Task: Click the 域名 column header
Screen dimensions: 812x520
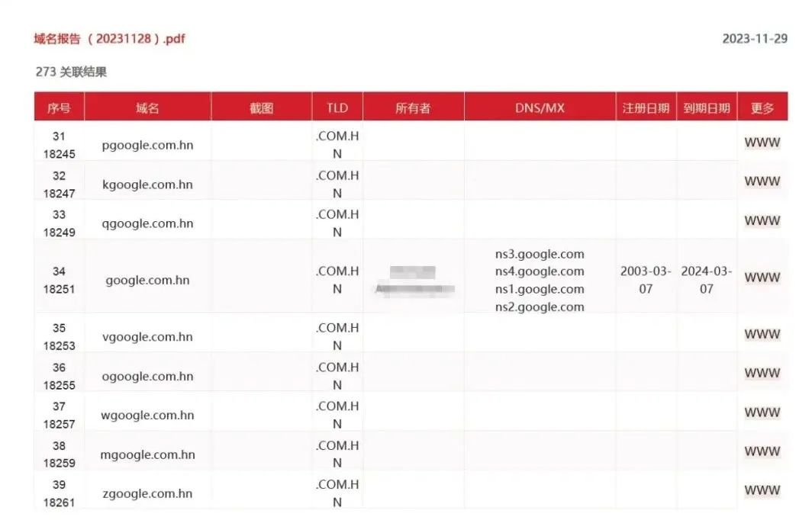Action: click(x=147, y=108)
